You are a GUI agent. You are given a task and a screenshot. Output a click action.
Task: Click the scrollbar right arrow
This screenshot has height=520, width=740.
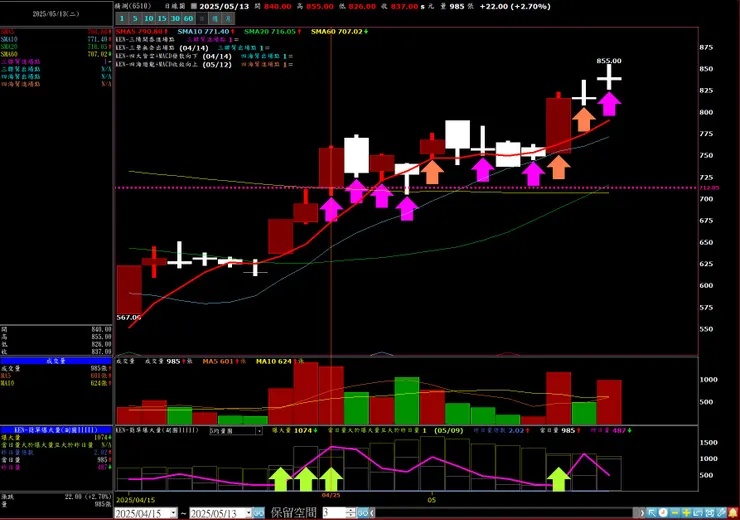point(642,513)
